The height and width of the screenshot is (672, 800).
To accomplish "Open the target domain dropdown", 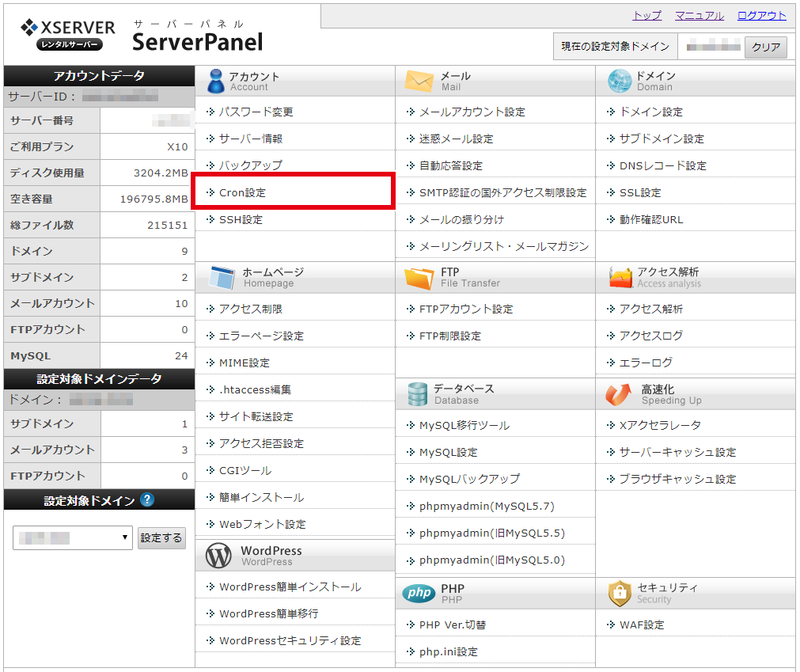I will tap(73, 537).
